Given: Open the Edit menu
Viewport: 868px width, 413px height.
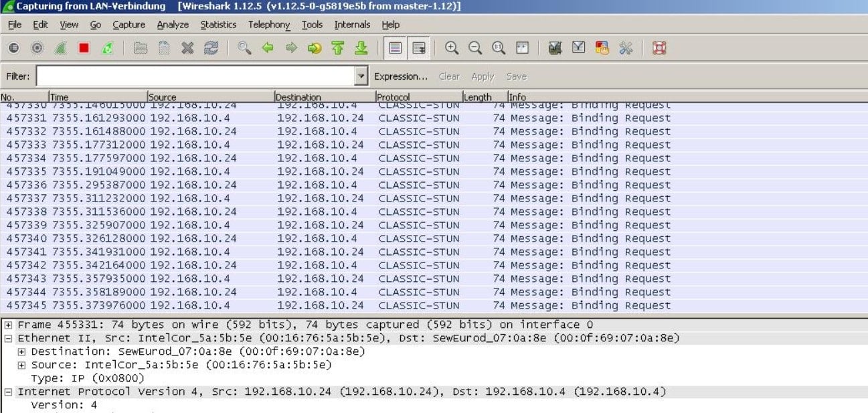Looking at the screenshot, I should coord(41,25).
